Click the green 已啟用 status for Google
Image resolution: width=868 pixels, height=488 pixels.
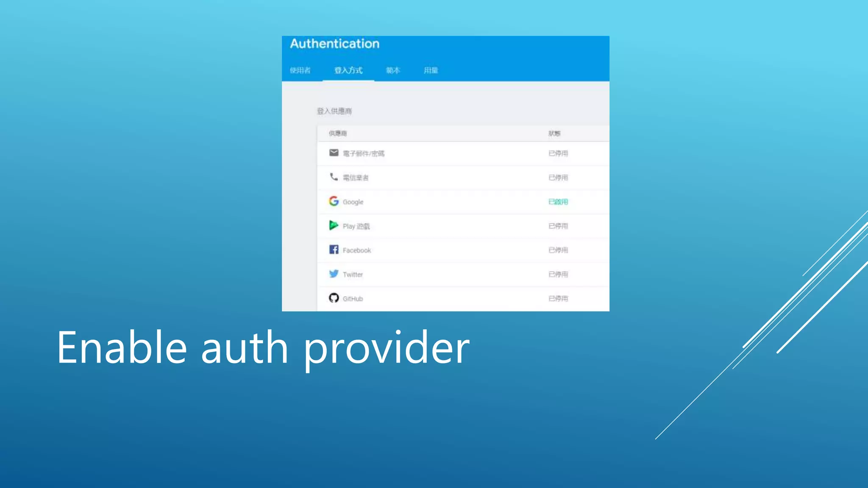pos(558,202)
